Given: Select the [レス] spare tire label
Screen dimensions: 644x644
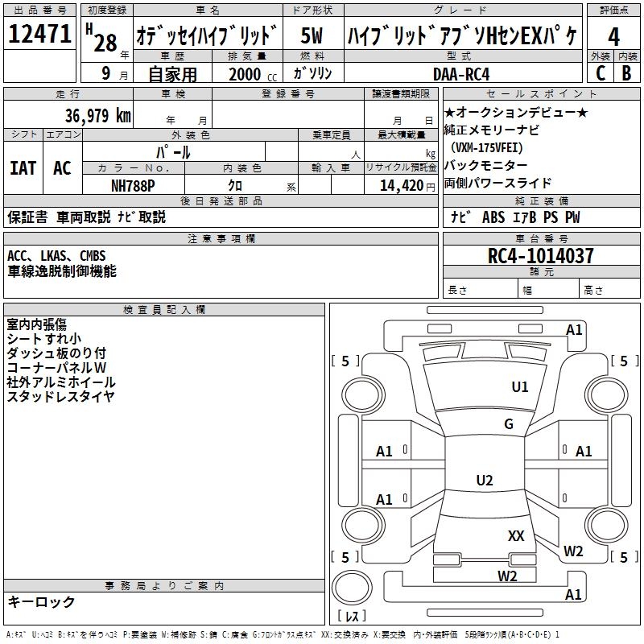Looking at the screenshot, I should (x=352, y=616).
